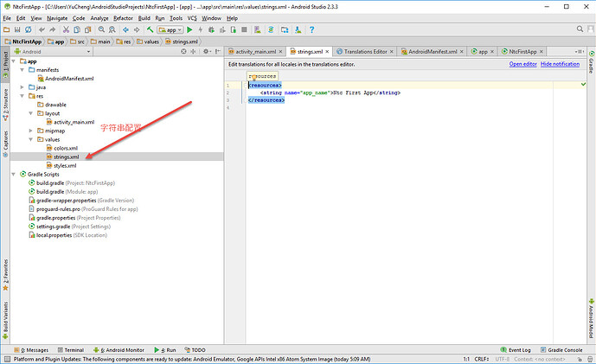
Task: Open the Refactor menu
Action: [x=123, y=18]
